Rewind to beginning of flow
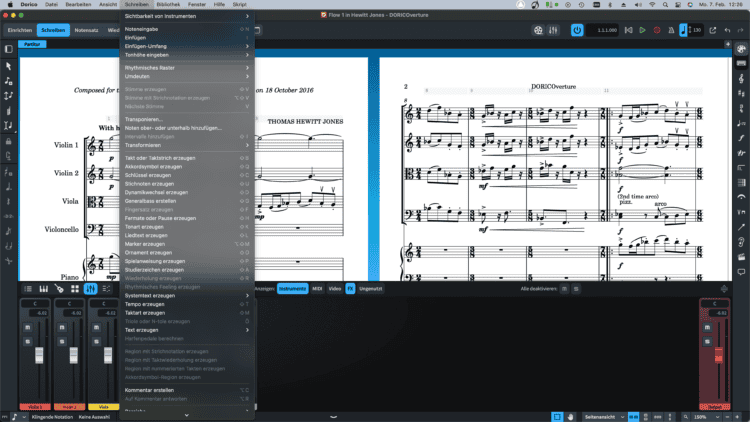 pyautogui.click(x=629, y=30)
